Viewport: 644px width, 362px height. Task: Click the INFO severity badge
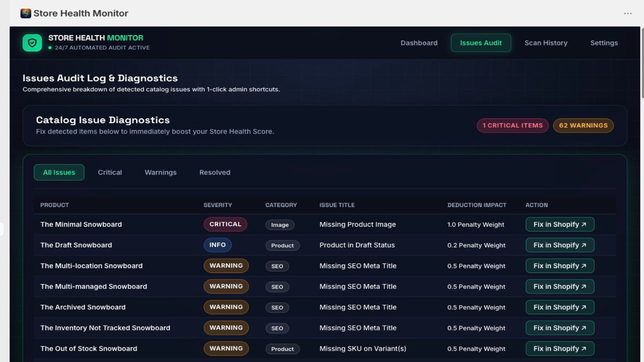[217, 245]
